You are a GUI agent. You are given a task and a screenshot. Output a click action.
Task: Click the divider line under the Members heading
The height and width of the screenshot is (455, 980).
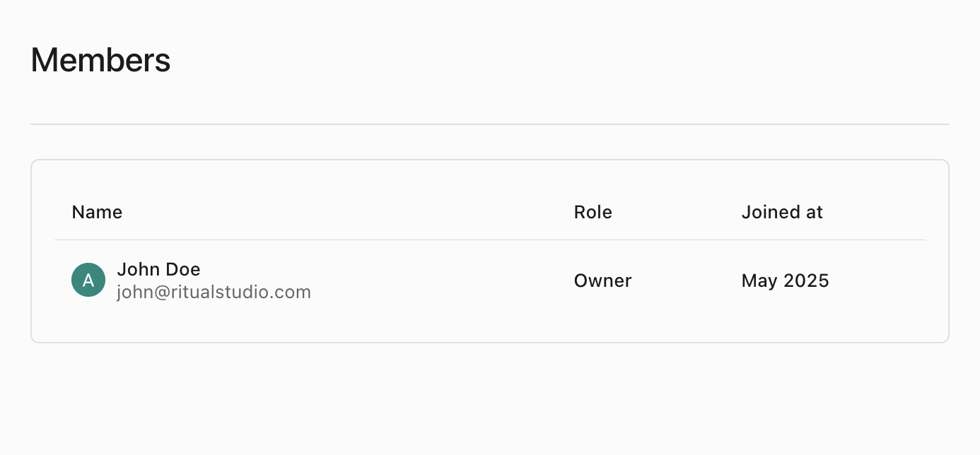(x=489, y=124)
